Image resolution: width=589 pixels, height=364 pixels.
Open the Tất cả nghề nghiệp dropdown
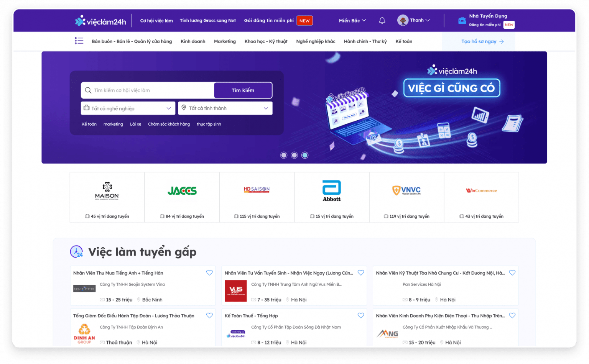click(x=128, y=108)
